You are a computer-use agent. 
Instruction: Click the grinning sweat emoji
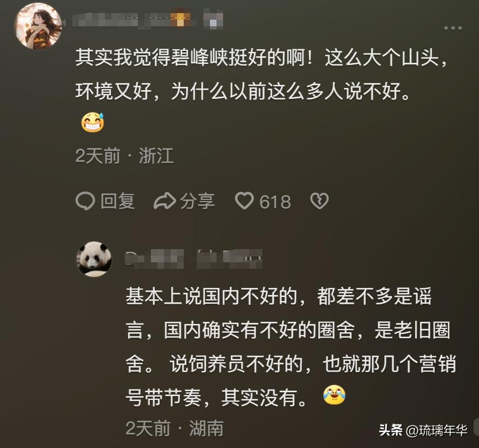pyautogui.click(x=92, y=123)
